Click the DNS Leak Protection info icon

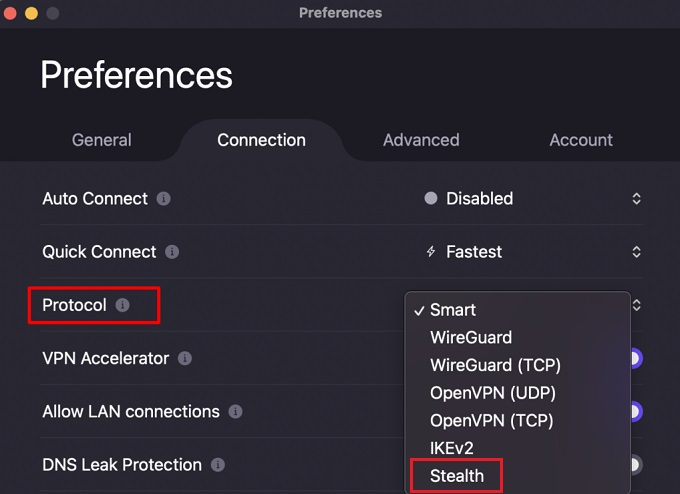(217, 465)
